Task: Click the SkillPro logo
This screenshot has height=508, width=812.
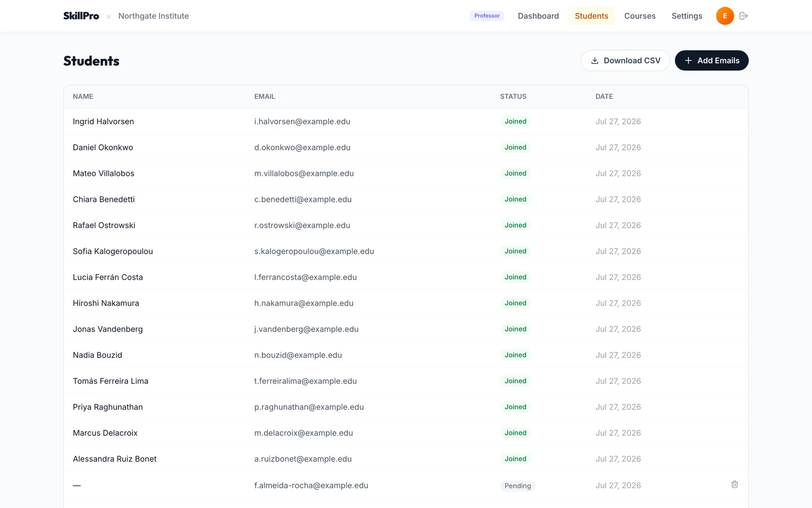Action: [81, 16]
